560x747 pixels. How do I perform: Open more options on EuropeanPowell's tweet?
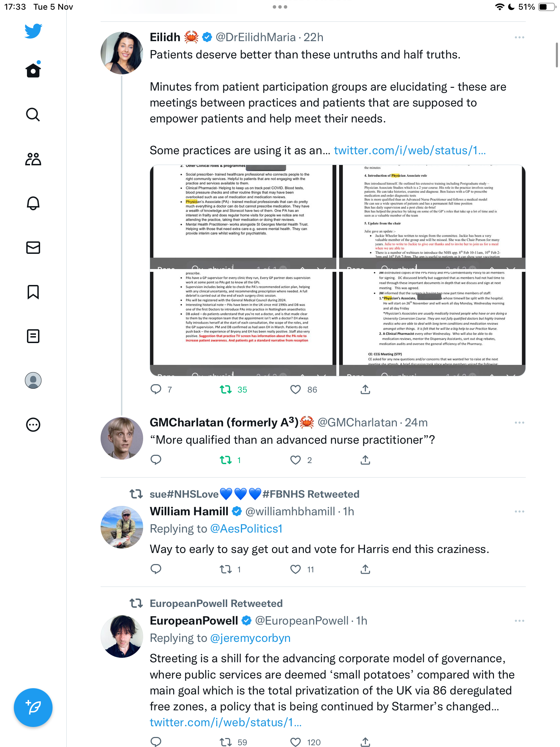(x=519, y=621)
